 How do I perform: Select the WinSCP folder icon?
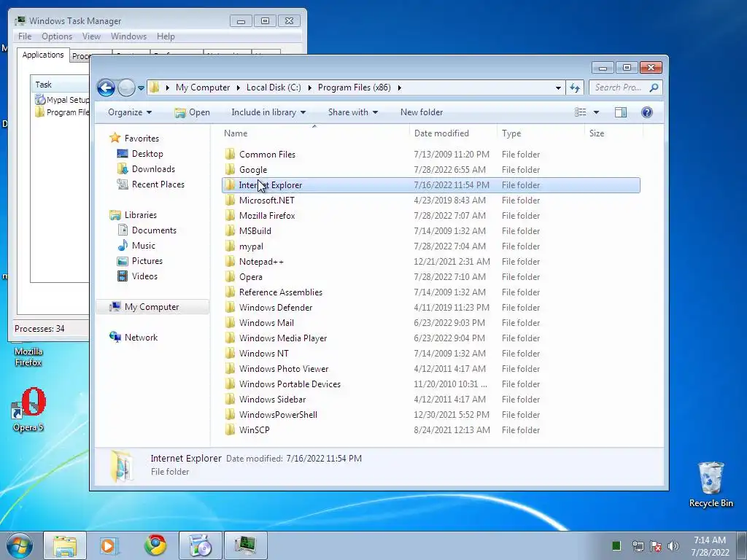(230, 429)
